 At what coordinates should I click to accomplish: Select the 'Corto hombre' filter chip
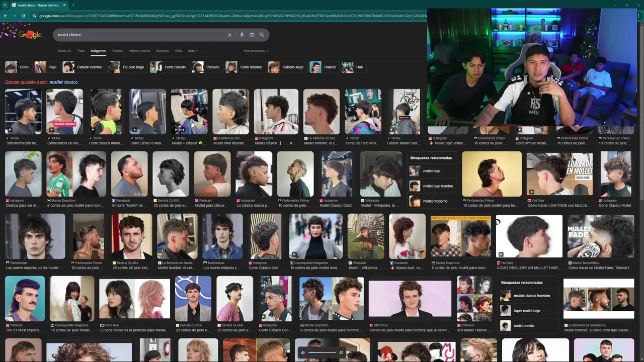coord(245,67)
